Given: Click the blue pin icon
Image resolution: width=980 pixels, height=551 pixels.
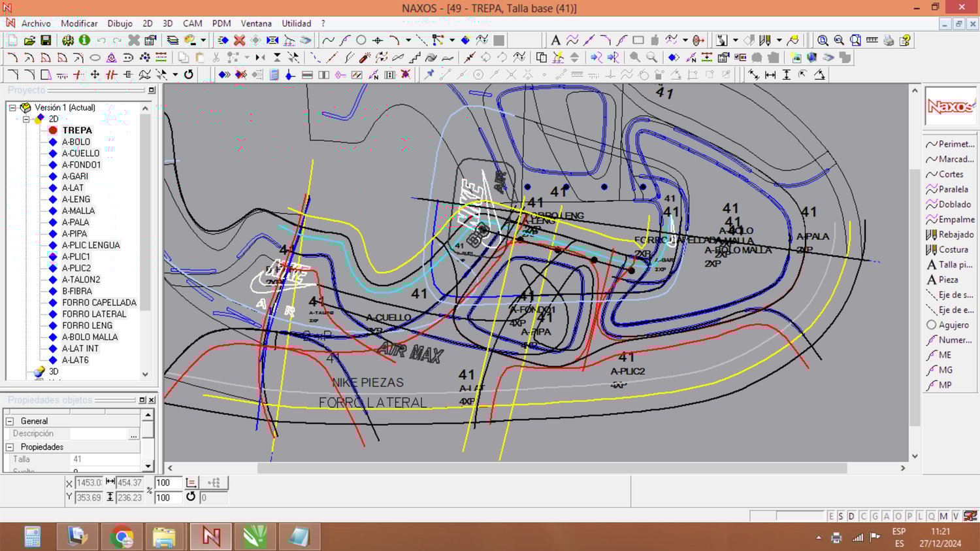Looking at the screenshot, I should coord(429,75).
